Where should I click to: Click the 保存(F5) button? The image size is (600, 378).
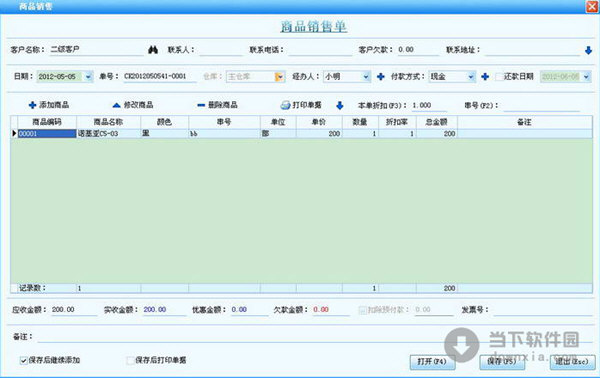(502, 362)
